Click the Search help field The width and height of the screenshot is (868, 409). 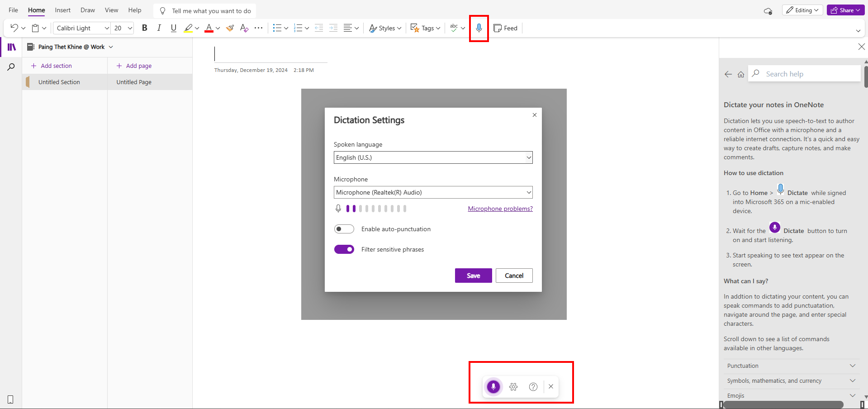pos(804,74)
